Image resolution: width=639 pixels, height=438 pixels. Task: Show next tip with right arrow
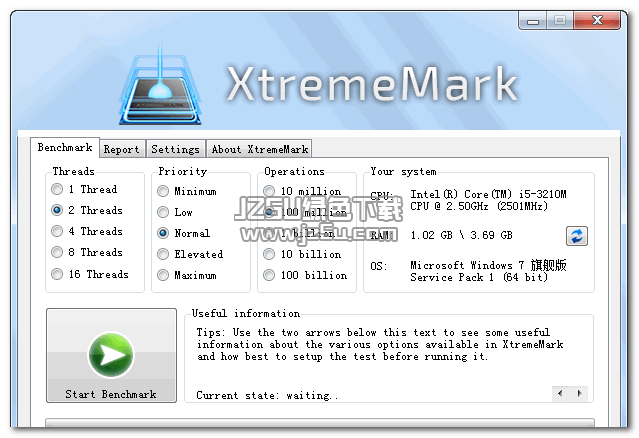579,394
